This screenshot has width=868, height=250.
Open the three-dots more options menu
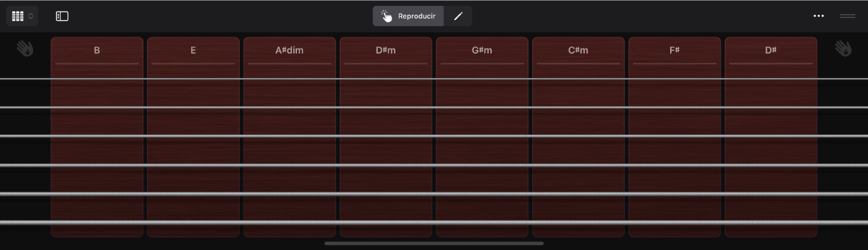[819, 16]
